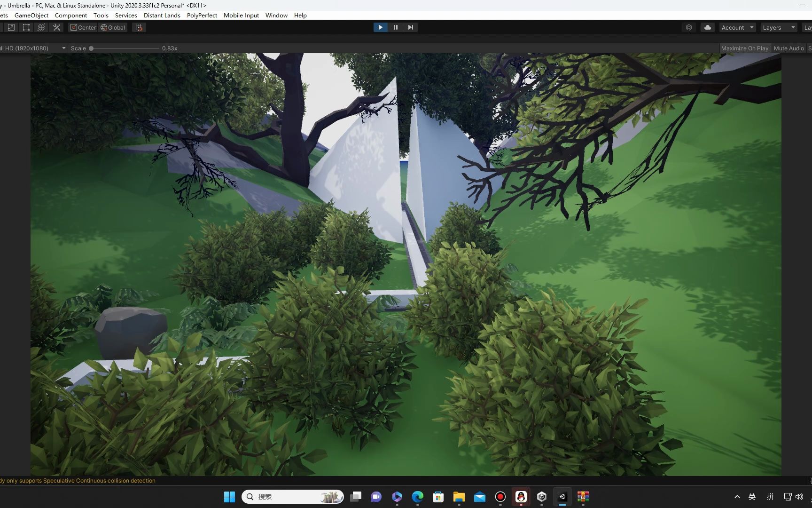
Task: Open the Help menu
Action: [x=300, y=15]
